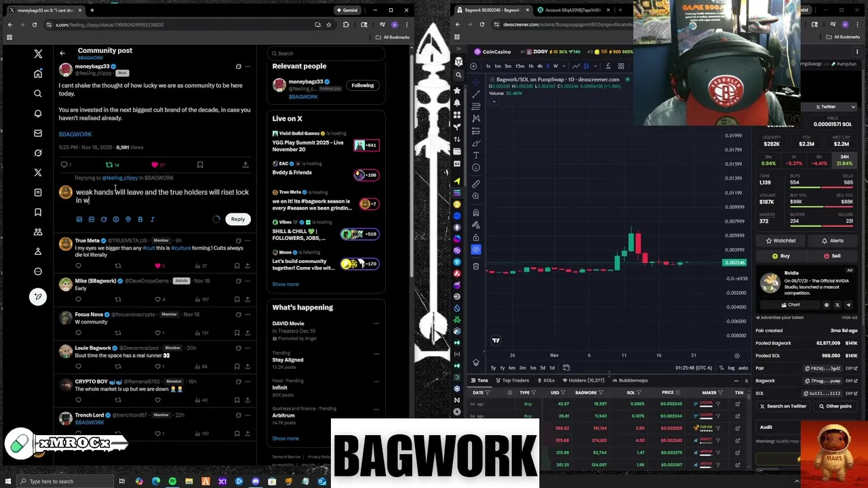Click Reply button on X post

click(x=238, y=219)
